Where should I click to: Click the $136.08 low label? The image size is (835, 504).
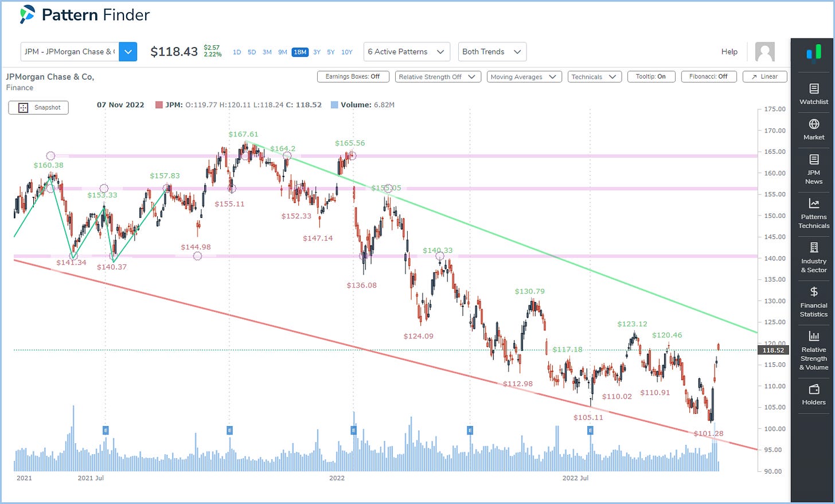coord(362,285)
